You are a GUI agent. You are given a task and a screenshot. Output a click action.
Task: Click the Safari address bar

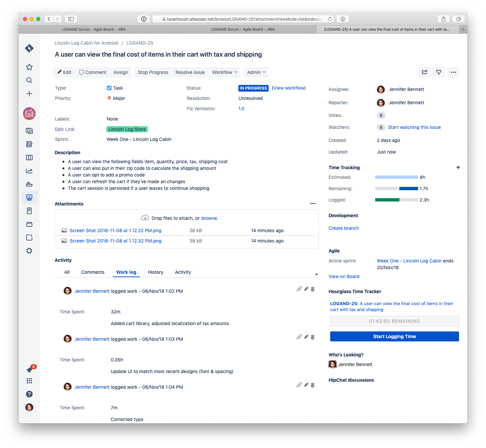point(243,19)
